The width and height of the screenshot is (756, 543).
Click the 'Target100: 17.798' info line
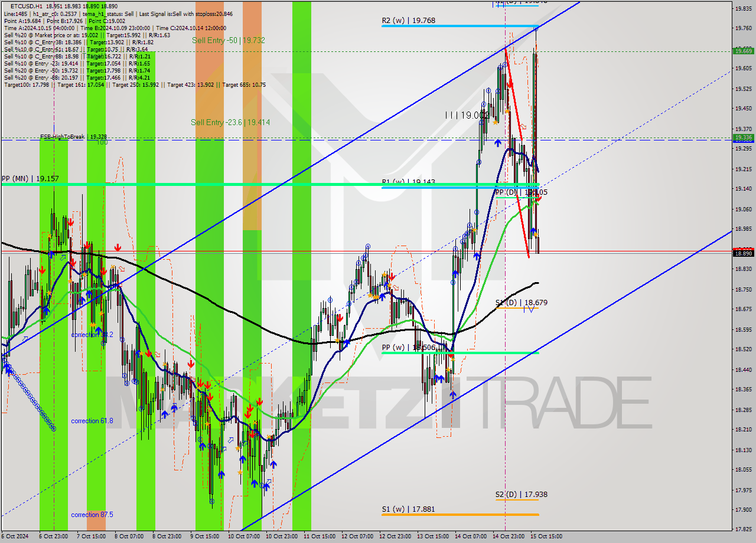[x=135, y=85]
